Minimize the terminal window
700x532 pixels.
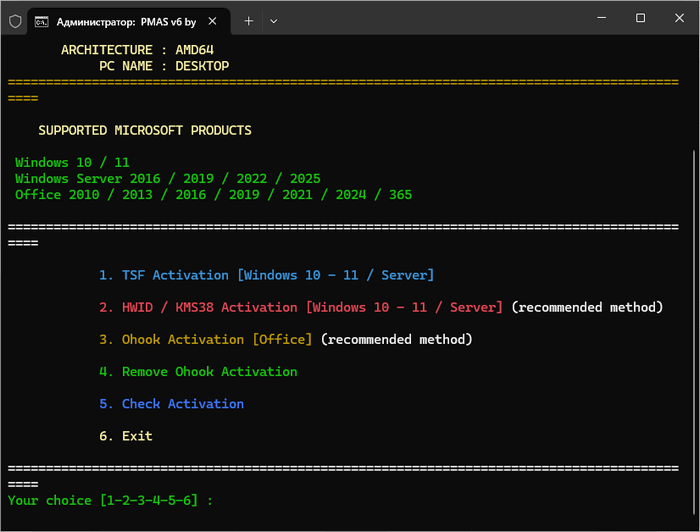[601, 18]
